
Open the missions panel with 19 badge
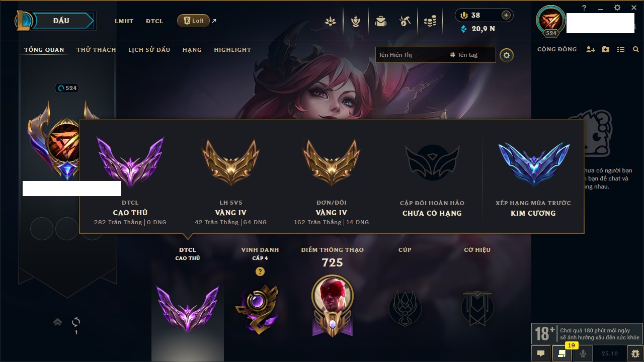tap(562, 353)
